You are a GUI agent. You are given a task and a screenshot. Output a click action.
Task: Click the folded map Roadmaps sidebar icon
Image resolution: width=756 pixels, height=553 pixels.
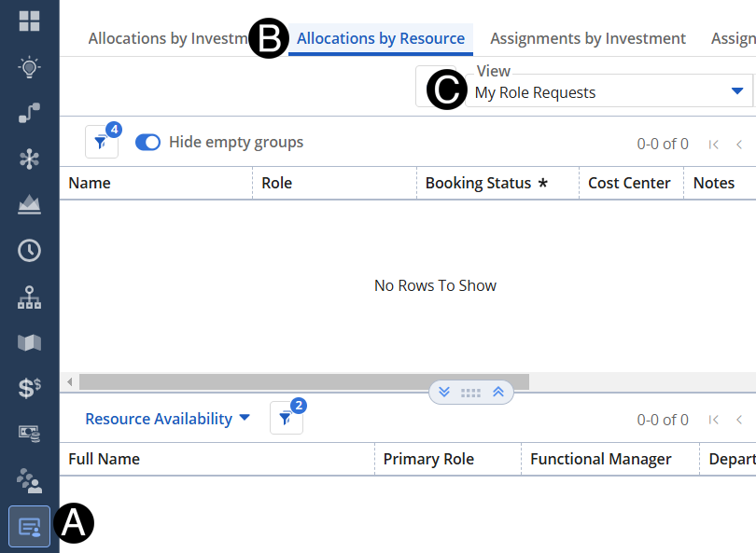(x=29, y=342)
